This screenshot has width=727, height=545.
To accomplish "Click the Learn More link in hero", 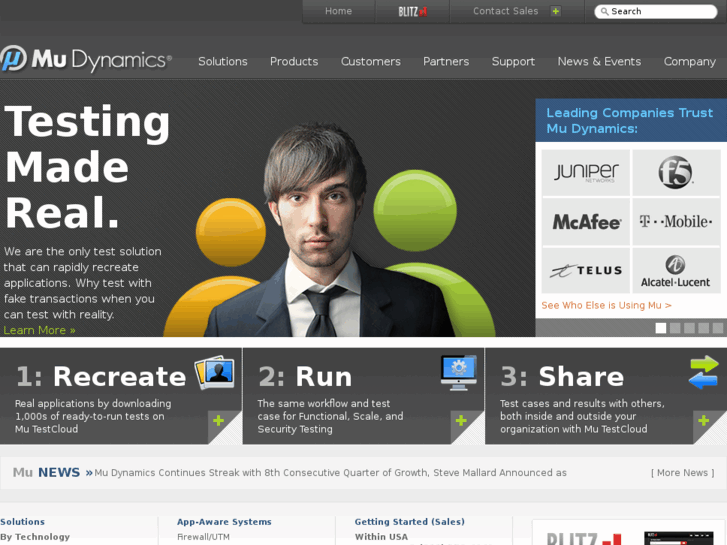I will click(39, 330).
